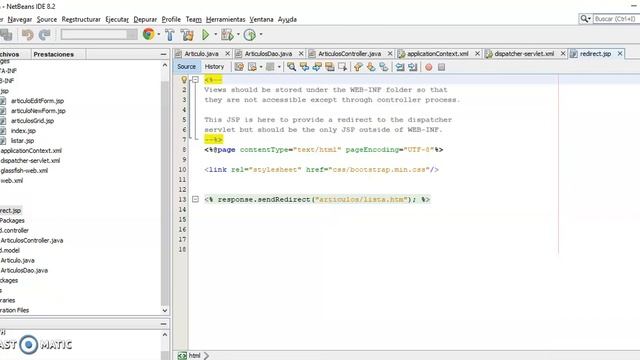Click the search magnifier icon top right
This screenshot has height=360, width=640.
tap(584, 19)
